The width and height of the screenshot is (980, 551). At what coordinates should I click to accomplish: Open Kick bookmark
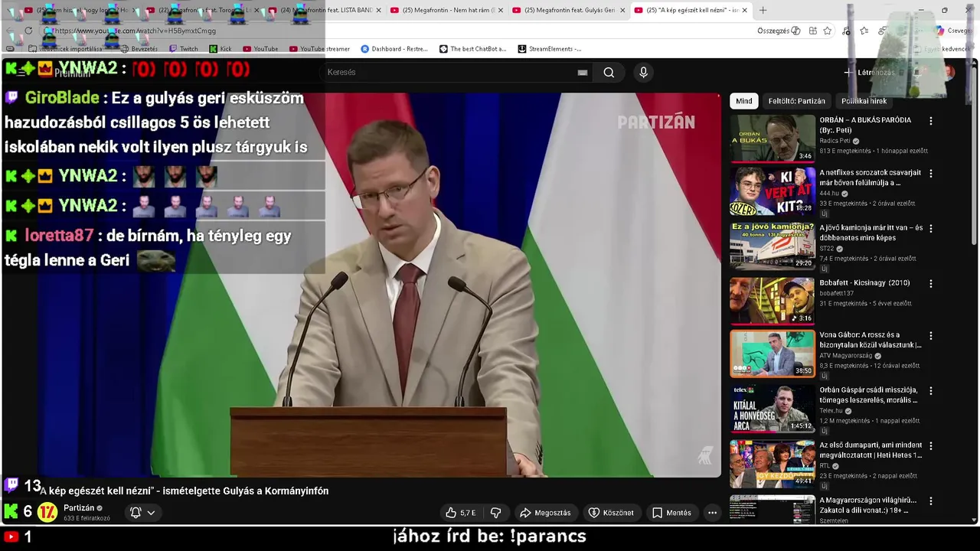(x=220, y=49)
